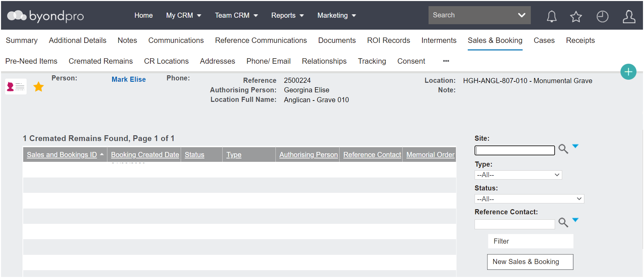Switch to the Summary tab
Image resolution: width=644 pixels, height=278 pixels.
[x=22, y=40]
